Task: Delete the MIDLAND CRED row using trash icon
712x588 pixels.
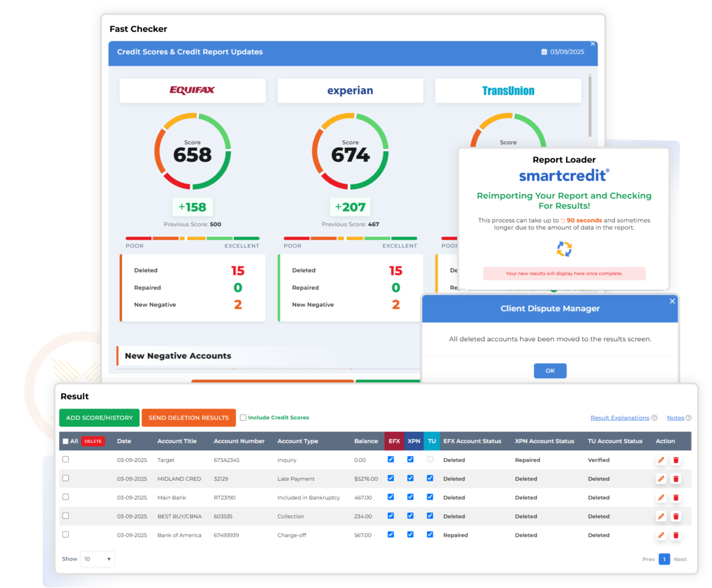Action: tap(676, 479)
